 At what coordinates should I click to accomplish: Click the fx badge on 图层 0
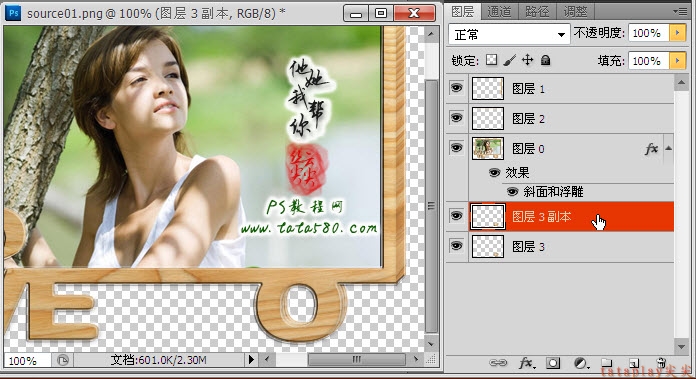point(651,149)
